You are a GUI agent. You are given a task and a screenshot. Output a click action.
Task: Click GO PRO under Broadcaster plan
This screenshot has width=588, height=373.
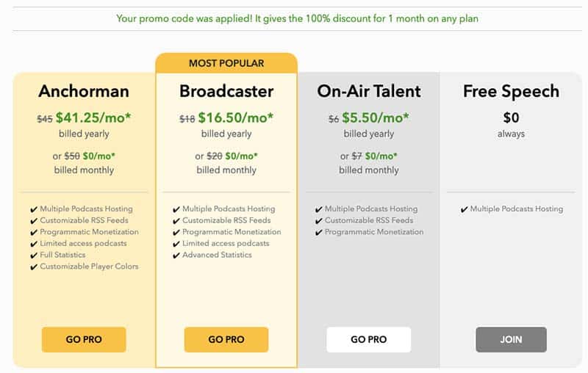pyautogui.click(x=226, y=339)
